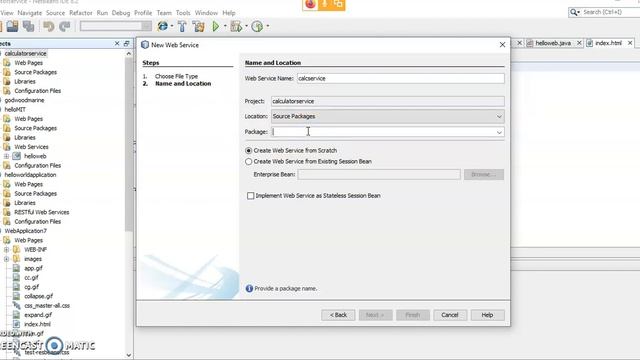This screenshot has width=640, height=360.
Task: Click the Build Project hammer icon
Action: click(x=182, y=27)
